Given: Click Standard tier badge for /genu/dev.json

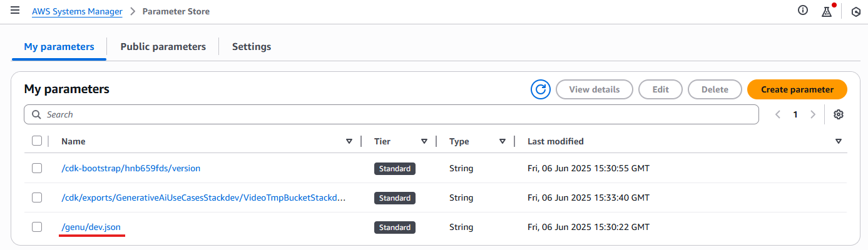Looking at the screenshot, I should [x=395, y=227].
